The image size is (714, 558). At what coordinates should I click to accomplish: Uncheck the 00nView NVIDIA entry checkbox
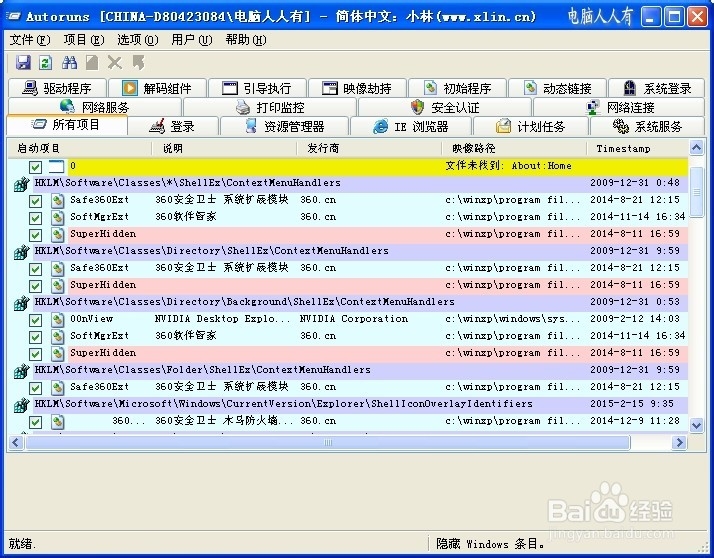point(36,320)
